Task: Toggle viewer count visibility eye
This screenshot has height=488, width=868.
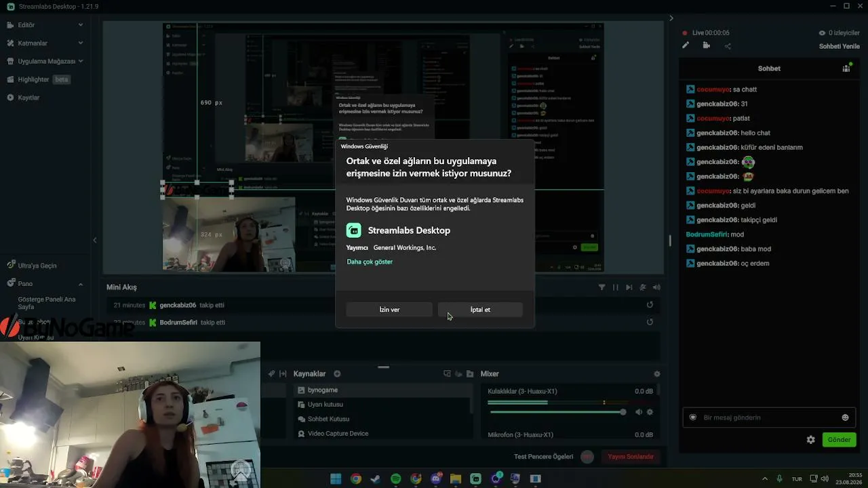Action: coord(822,33)
